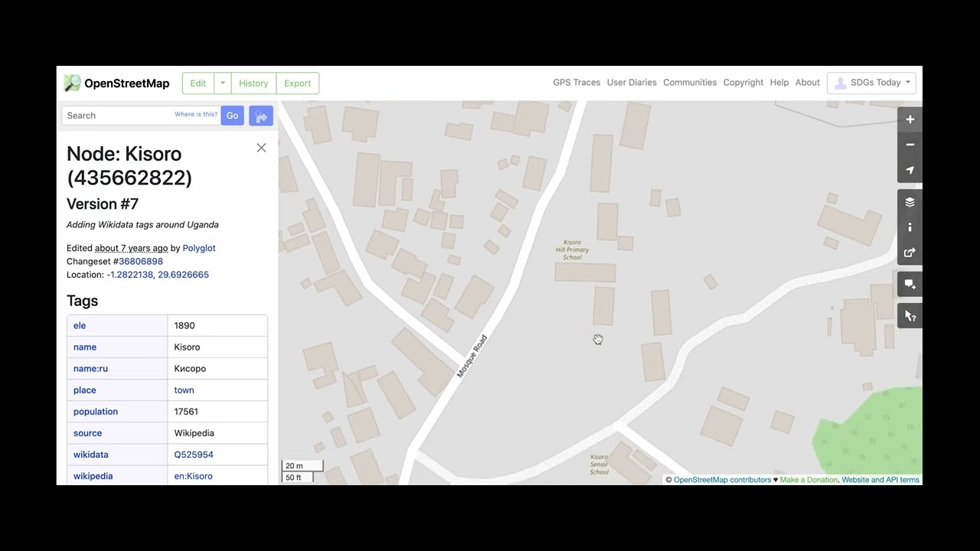Click the 'Where is this?' link
980x551 pixels.
tap(196, 115)
